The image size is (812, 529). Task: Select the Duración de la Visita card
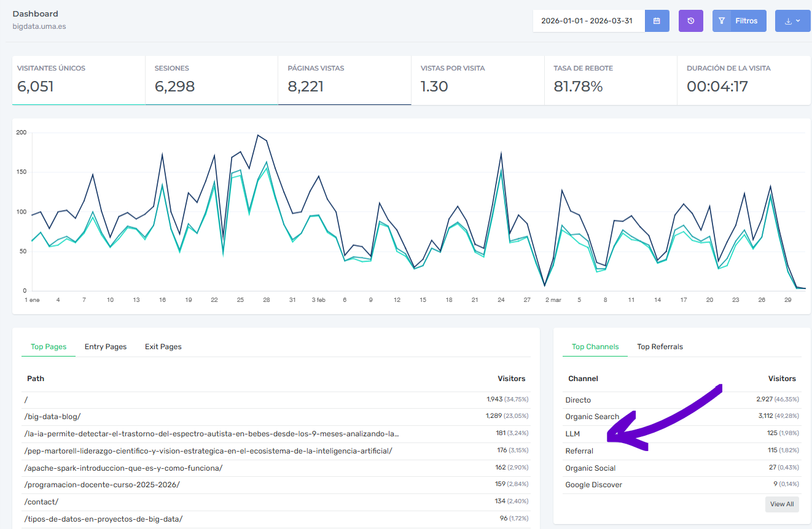pos(744,80)
